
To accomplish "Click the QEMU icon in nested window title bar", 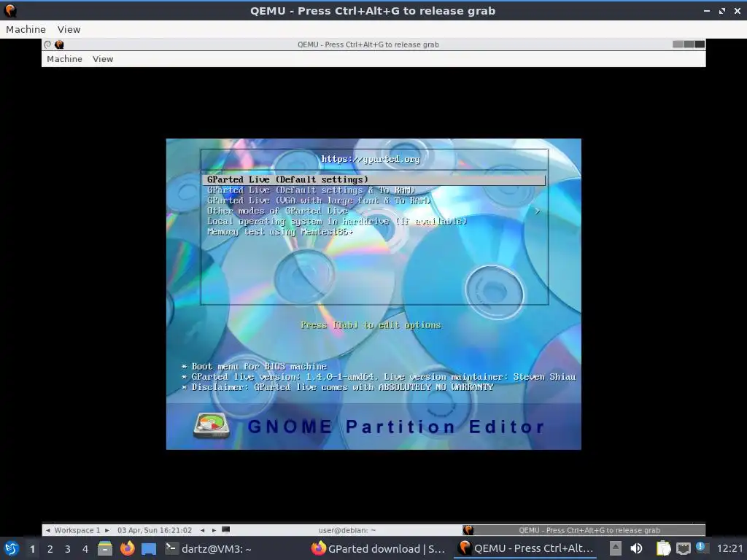I will (x=59, y=44).
